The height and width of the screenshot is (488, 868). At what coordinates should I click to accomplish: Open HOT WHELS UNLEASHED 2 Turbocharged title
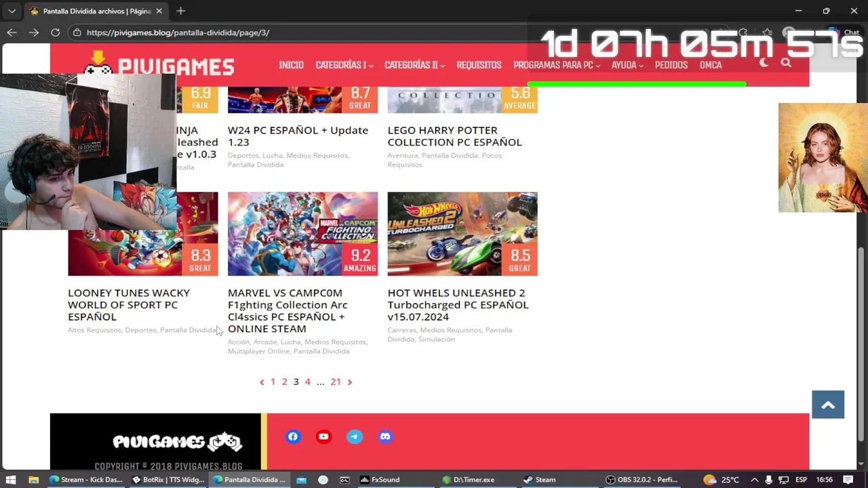pos(458,304)
